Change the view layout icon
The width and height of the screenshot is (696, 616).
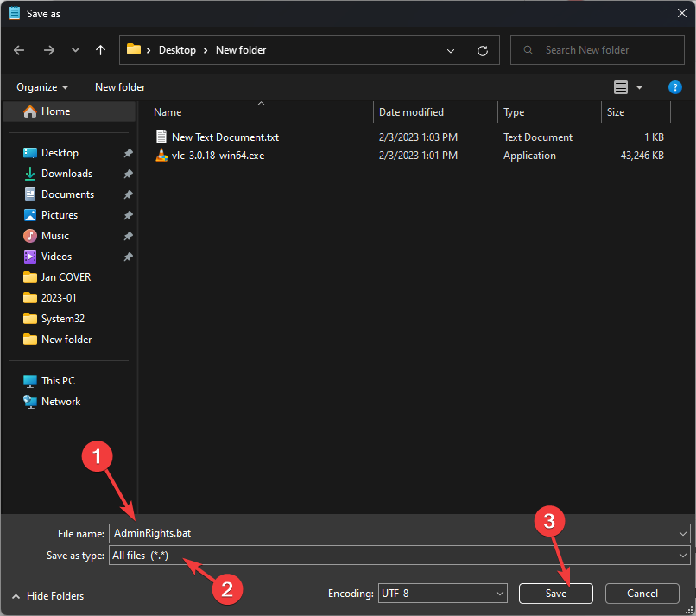point(621,87)
